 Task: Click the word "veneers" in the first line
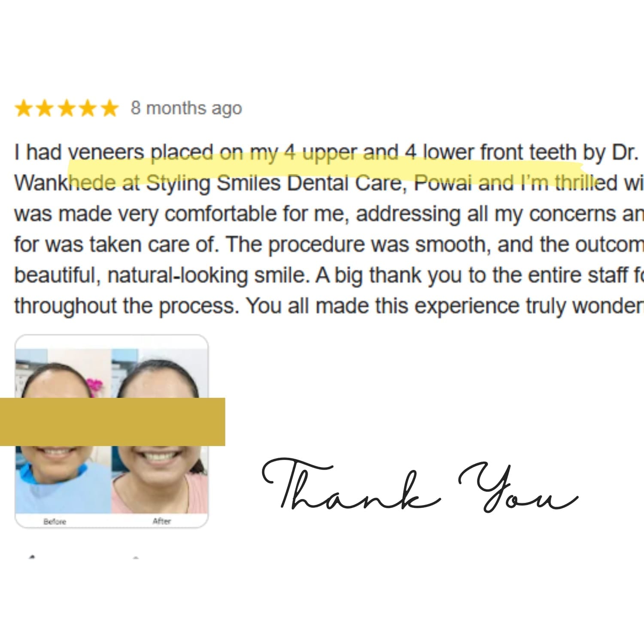tap(106, 152)
